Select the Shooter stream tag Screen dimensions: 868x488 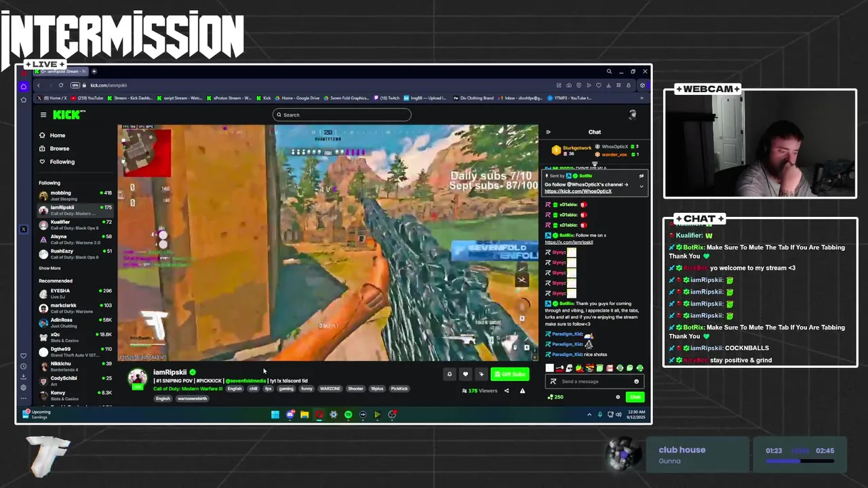click(355, 389)
